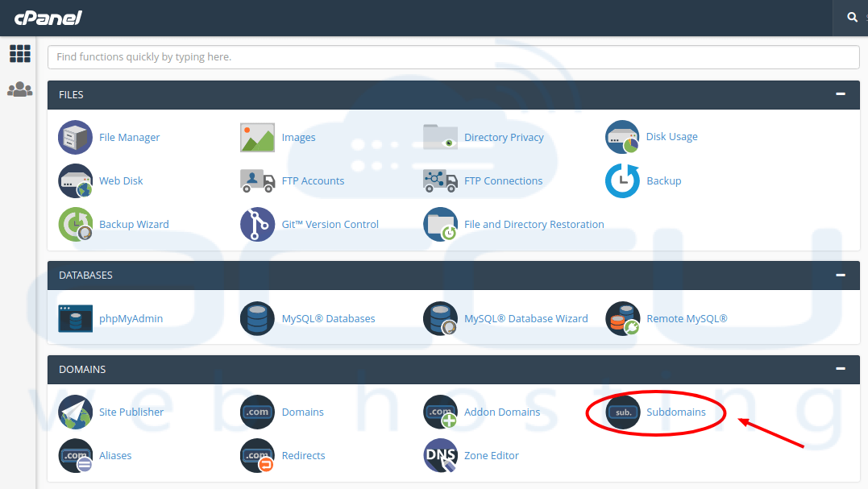Open the Directory Privacy folder icon

click(440, 137)
